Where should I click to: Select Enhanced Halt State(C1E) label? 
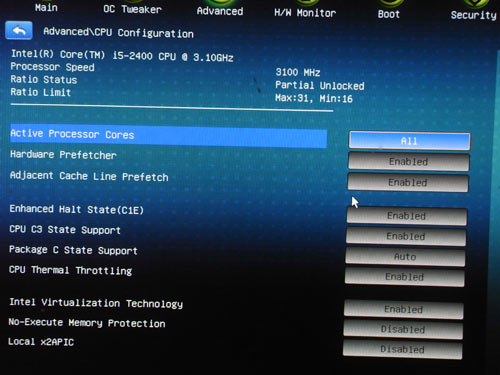pos(77,209)
